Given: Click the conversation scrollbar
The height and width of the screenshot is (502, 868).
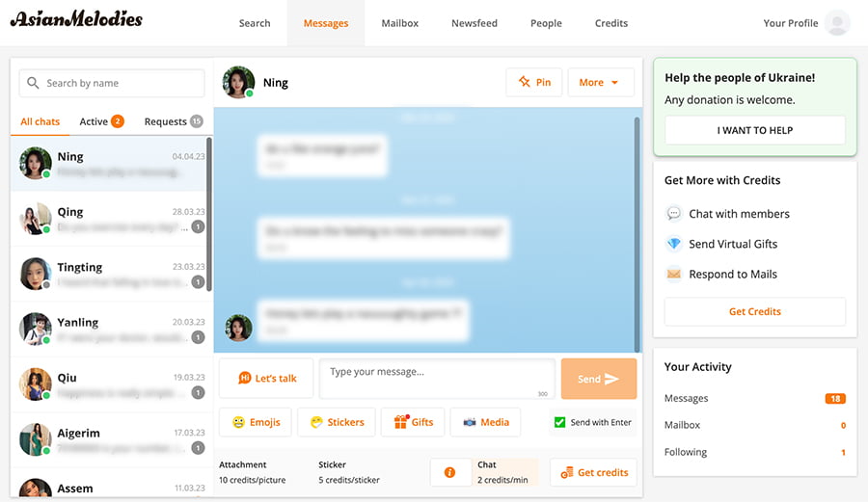Looking at the screenshot, I should (637, 234).
